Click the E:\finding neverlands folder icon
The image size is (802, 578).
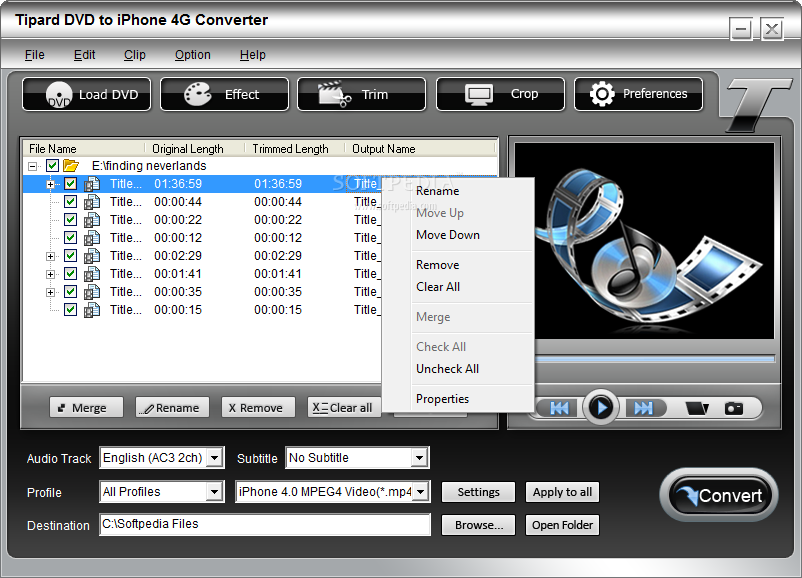point(71,166)
